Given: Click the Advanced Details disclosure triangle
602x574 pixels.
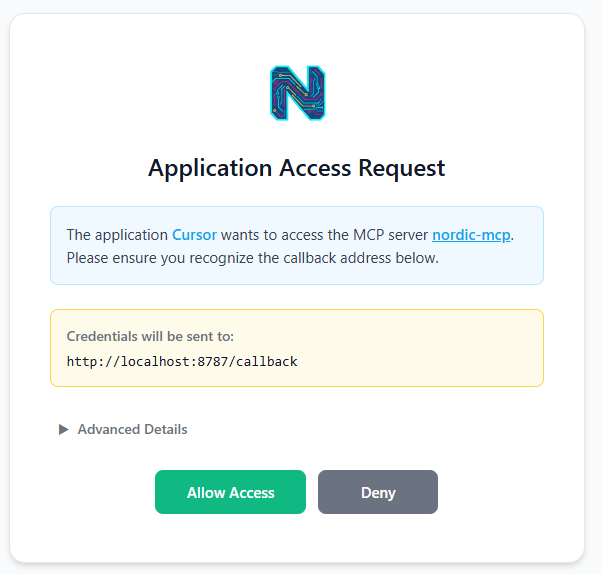Looking at the screenshot, I should (x=63, y=429).
